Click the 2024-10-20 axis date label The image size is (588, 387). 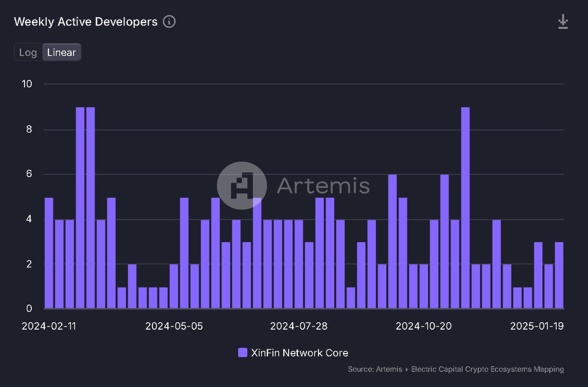423,326
